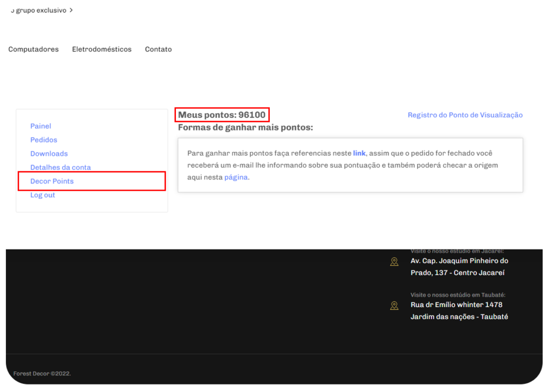The height and width of the screenshot is (392, 549).
Task: Click the Meus pontos: 96100 heading
Action: coord(221,115)
